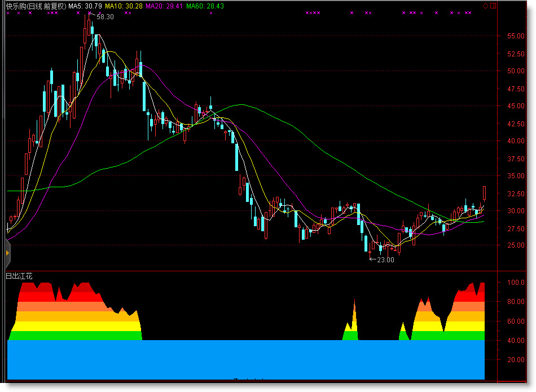Click the 40.00 label on indicator axis

(x=516, y=341)
